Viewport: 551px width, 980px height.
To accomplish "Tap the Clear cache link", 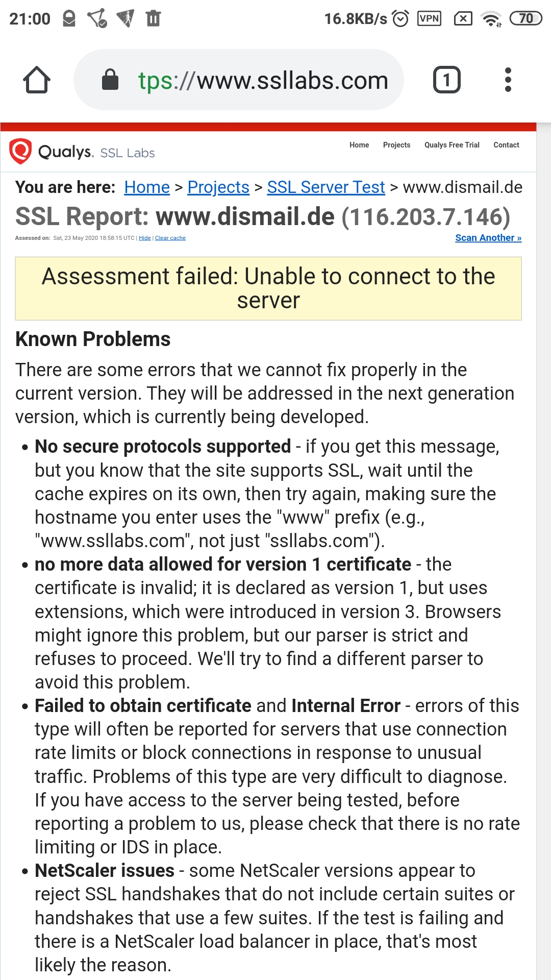I will click(x=170, y=238).
